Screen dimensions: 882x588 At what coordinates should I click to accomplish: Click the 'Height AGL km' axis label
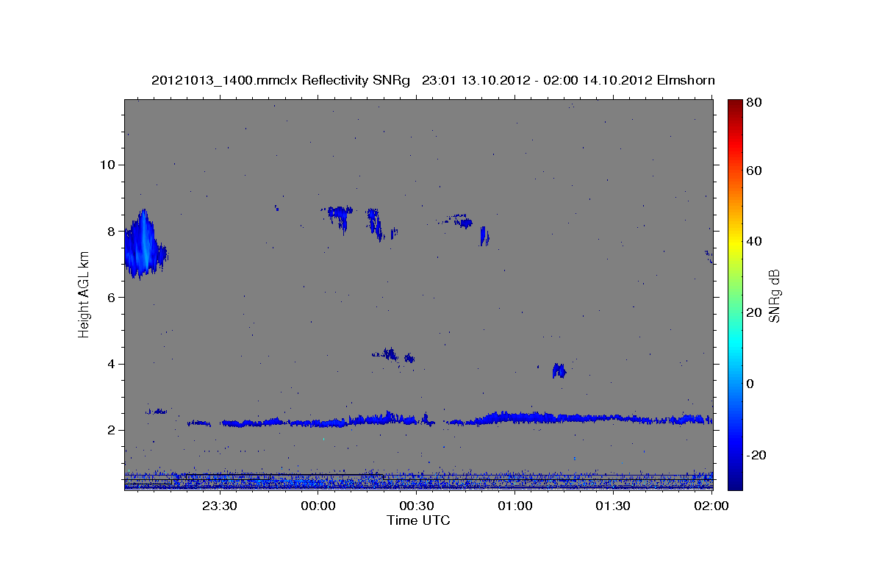(84, 295)
